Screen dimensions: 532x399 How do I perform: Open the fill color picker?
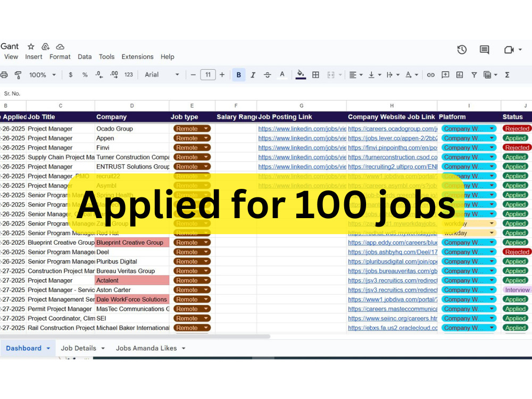[x=301, y=75]
